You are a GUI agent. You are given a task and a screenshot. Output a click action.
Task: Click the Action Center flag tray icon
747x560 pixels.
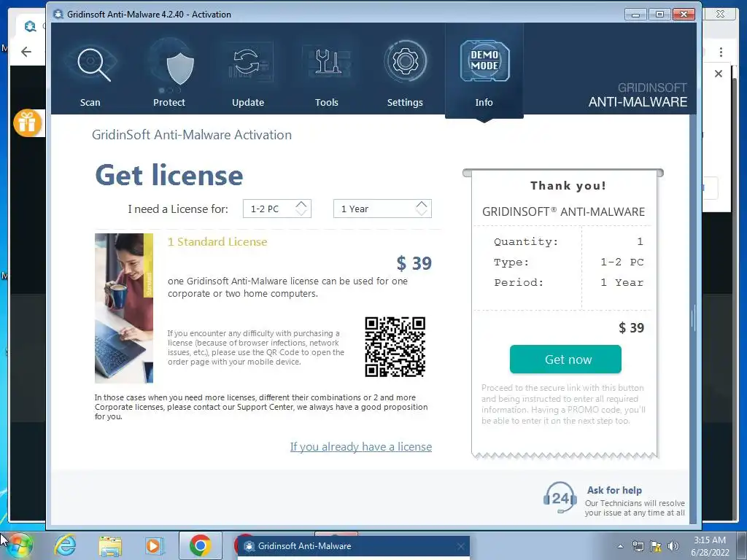click(x=656, y=546)
